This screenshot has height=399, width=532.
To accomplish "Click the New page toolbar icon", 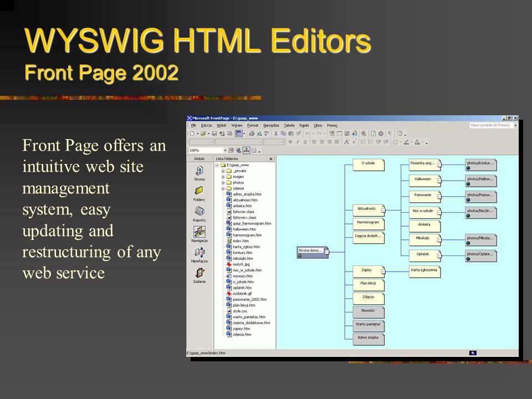I will (x=192, y=134).
